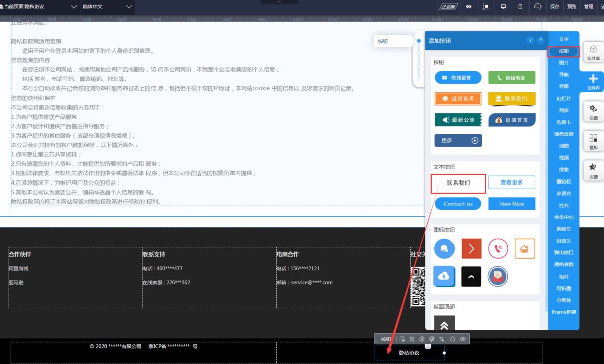Toggle the ruler guides icon in top bar

coord(486,7)
